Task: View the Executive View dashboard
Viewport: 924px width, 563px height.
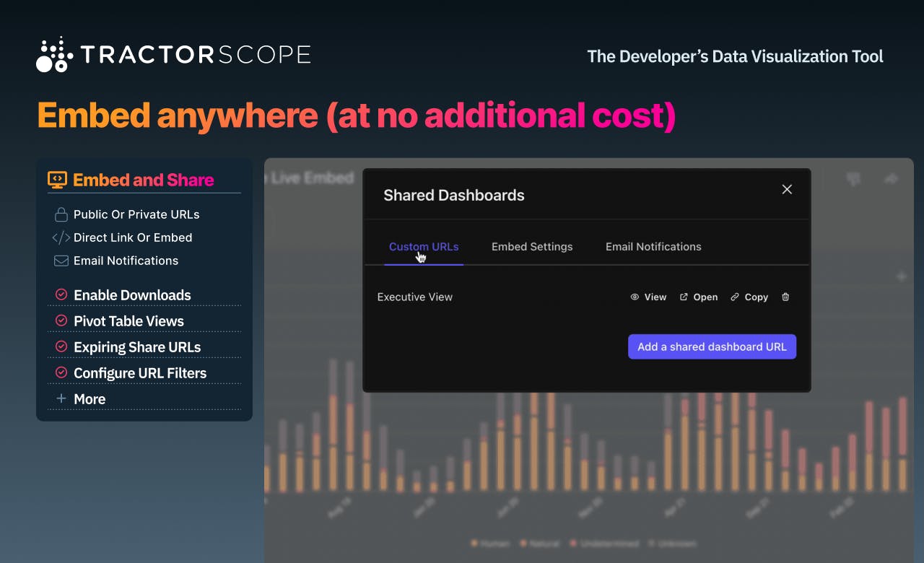Action: [x=648, y=297]
